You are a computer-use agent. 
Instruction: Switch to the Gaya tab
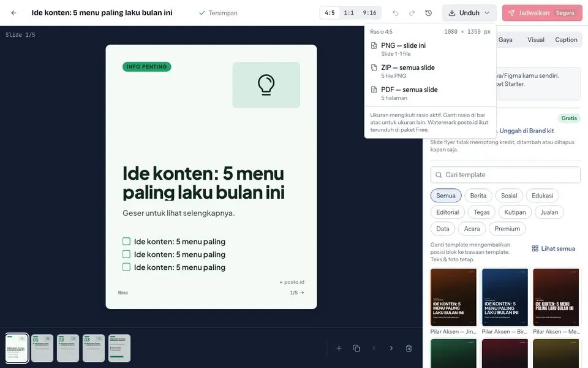point(505,40)
